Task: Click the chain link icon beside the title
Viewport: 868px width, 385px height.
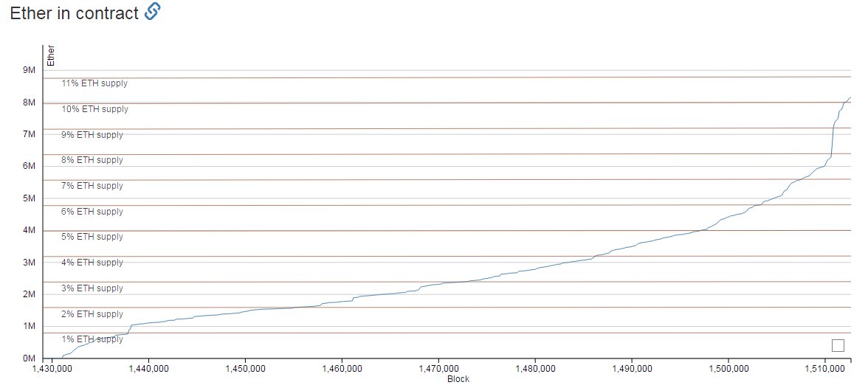Action: [152, 12]
